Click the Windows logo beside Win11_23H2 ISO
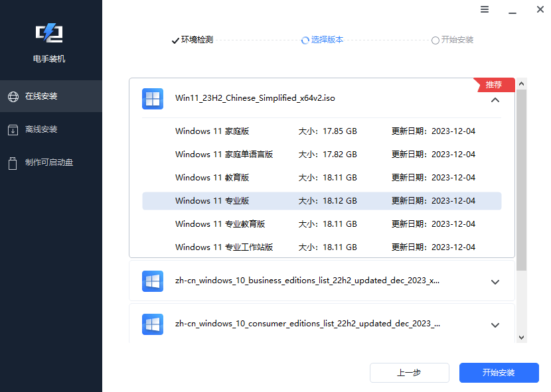551x392 pixels. (x=153, y=98)
